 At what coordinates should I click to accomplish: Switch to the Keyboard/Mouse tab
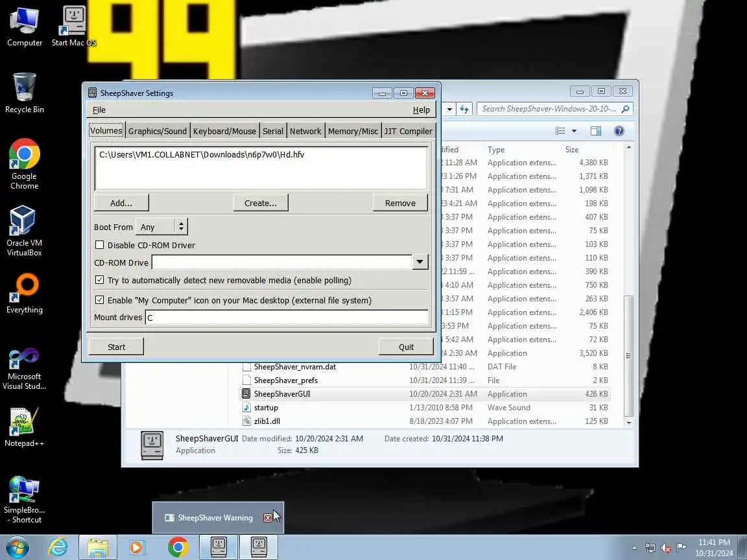coord(224,131)
